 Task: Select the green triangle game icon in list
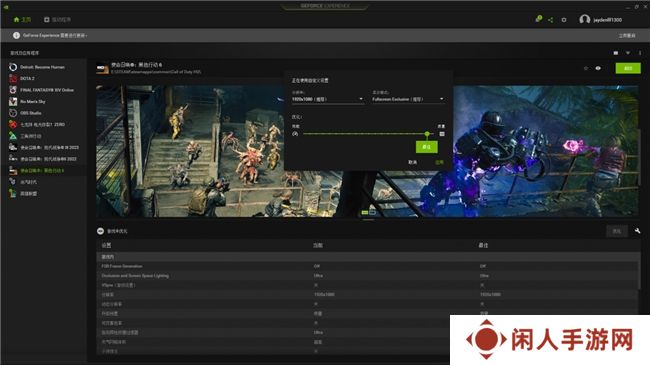(13, 136)
